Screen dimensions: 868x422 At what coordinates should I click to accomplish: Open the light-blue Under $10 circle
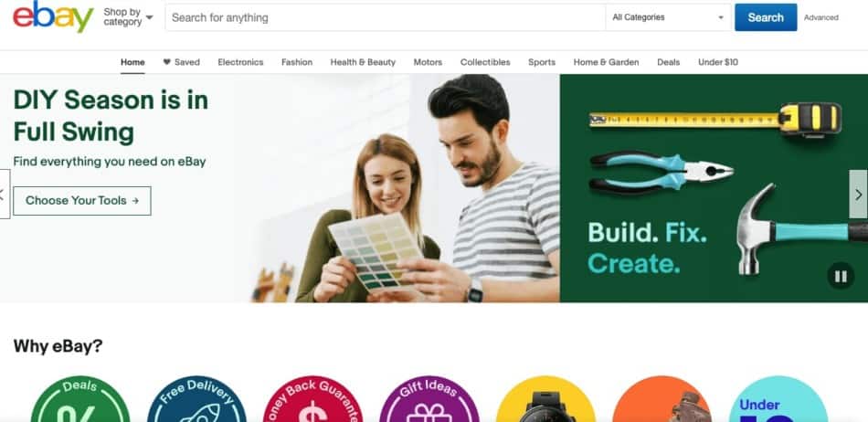click(778, 399)
